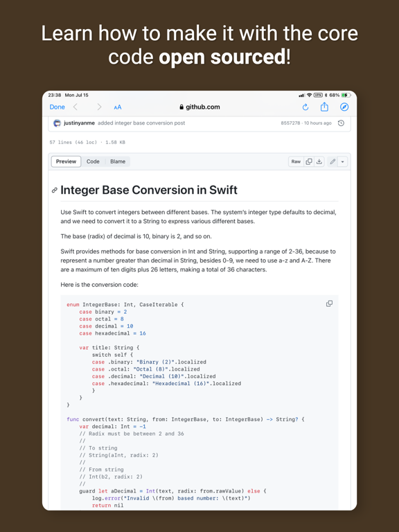Tap the reload page icon
Viewport: 399px width, 532px height.
[x=305, y=107]
